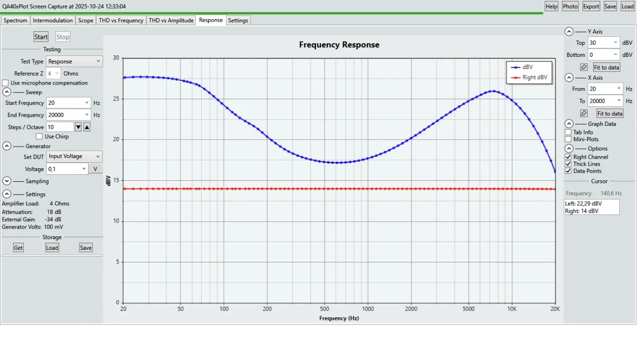Click the V unit button beside Voltage
The image size is (644, 343).
point(95,168)
